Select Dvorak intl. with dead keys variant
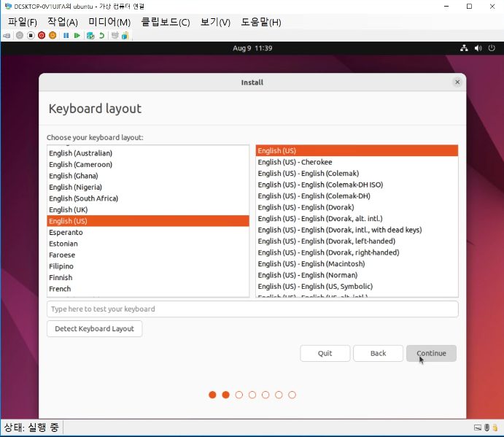Screen dimensions: 504x437 pyautogui.click(x=357, y=230)
